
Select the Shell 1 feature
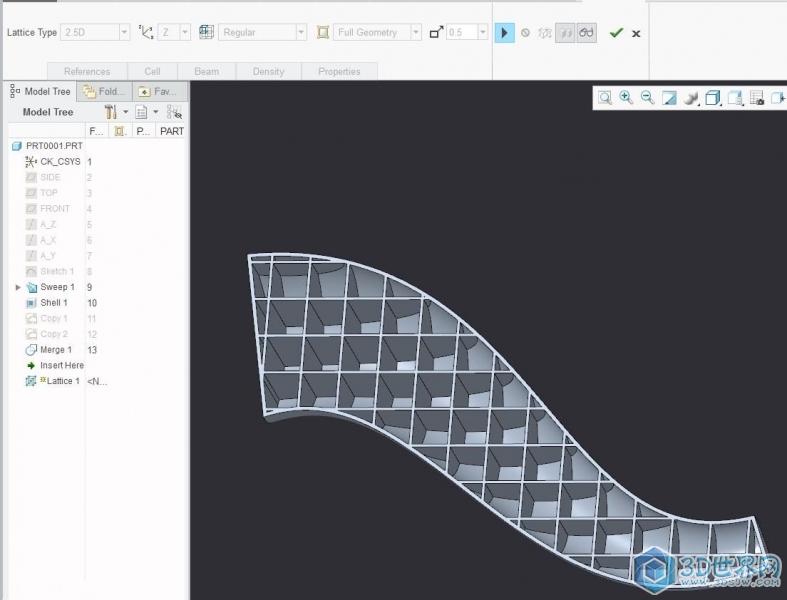click(47, 303)
